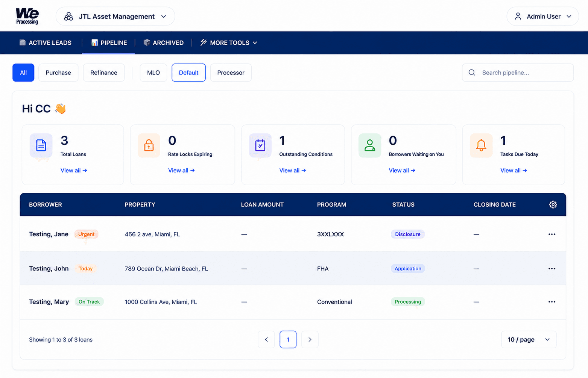Screen dimensions: 588x378
Task: Expand the Admin User menu chevron
Action: click(569, 17)
